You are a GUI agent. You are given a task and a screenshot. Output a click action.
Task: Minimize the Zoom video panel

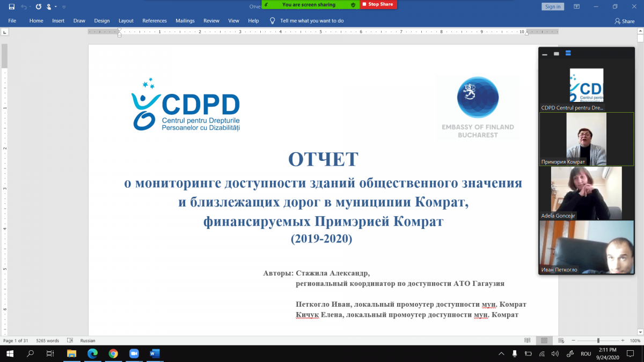pos(545,54)
